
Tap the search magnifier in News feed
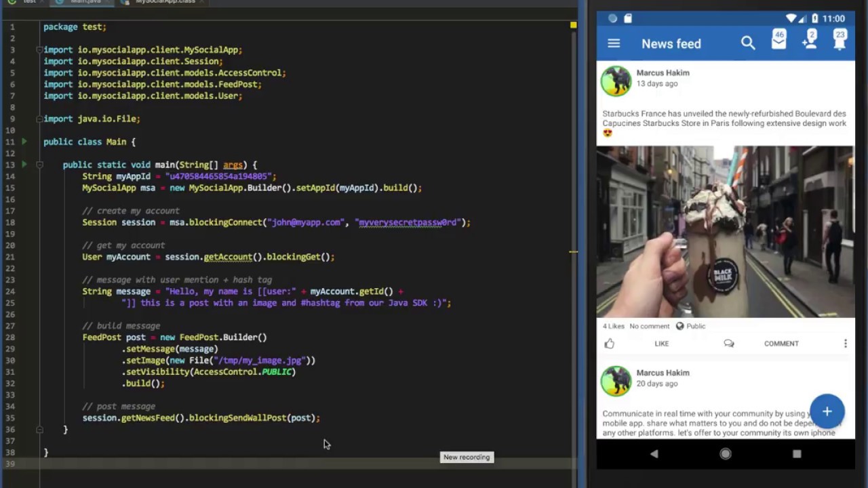tap(748, 43)
